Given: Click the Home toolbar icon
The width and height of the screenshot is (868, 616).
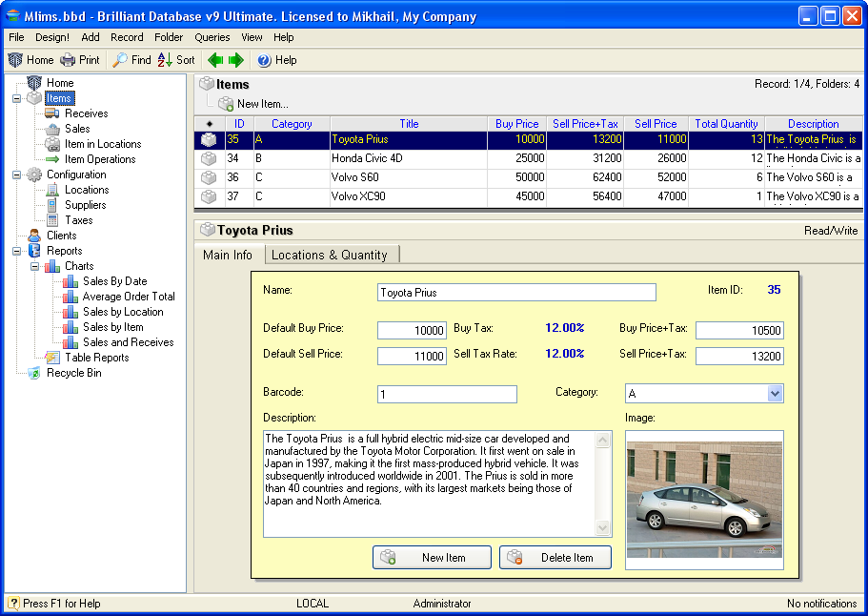Looking at the screenshot, I should 15,60.
